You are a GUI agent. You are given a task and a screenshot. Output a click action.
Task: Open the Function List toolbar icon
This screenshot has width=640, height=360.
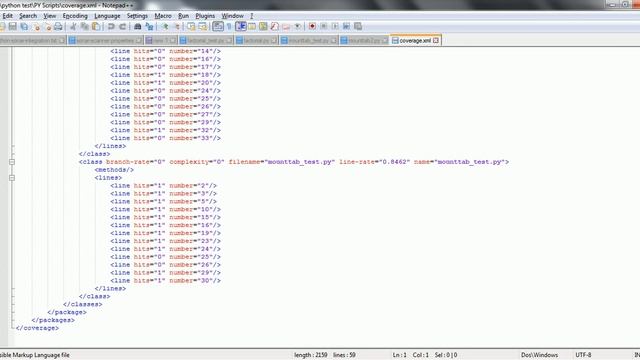[275, 27]
